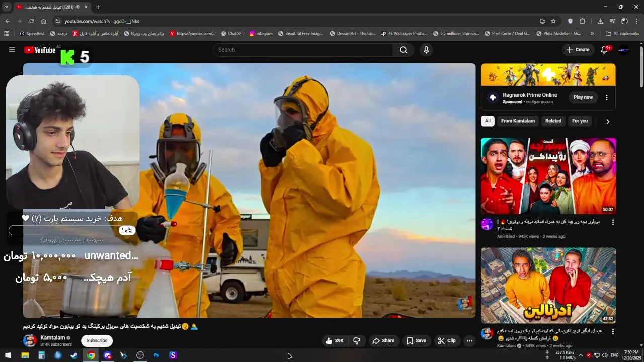Open the tab search dropdown arrow

coord(7,7)
